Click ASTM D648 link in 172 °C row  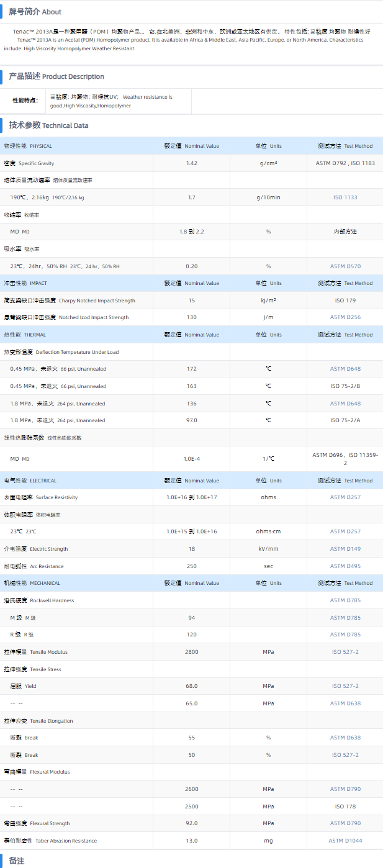(x=345, y=369)
